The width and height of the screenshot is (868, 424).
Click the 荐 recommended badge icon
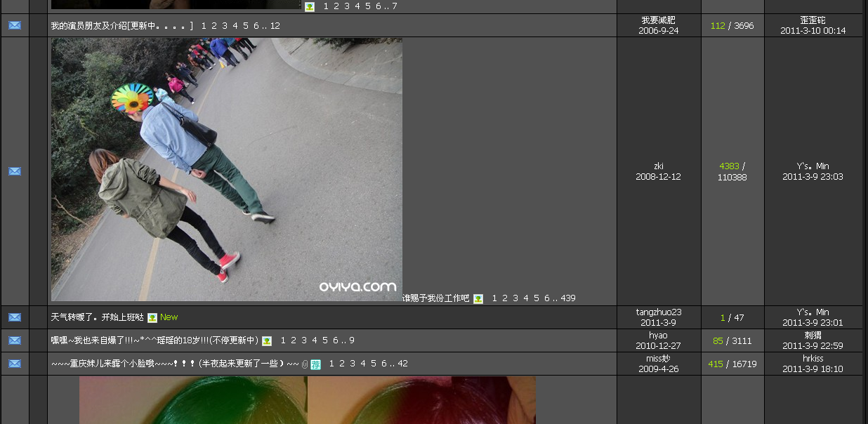click(x=316, y=364)
